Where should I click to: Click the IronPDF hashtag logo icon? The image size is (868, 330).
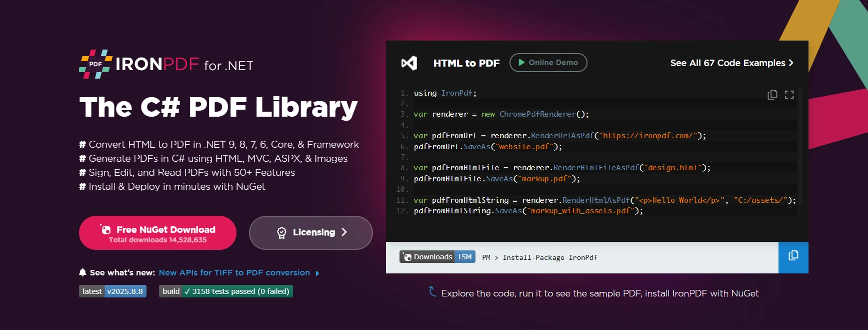click(x=95, y=64)
